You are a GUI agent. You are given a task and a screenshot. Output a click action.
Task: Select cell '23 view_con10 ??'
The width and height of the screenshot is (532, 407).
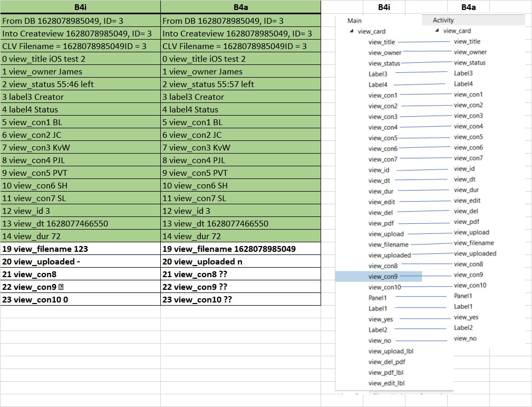click(x=240, y=299)
